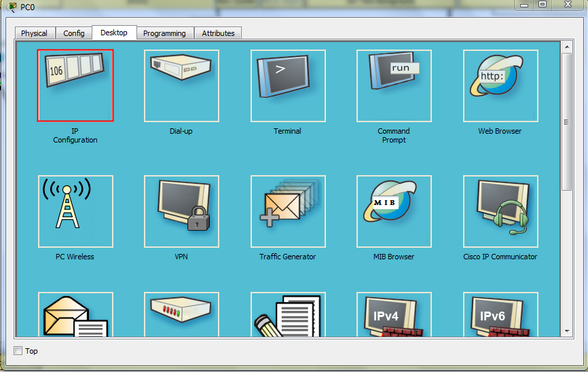Click the "Traffic Generator" label
Image resolution: width=588 pixels, height=372 pixels.
point(288,257)
